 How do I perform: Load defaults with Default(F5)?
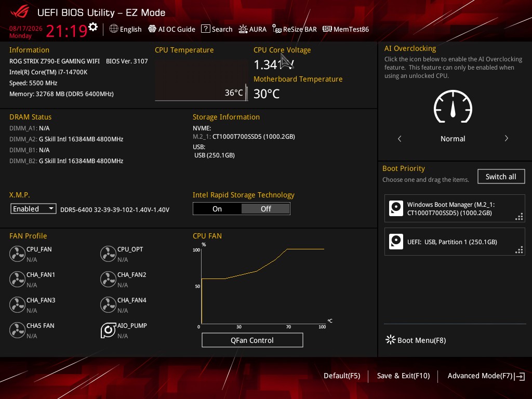342,376
